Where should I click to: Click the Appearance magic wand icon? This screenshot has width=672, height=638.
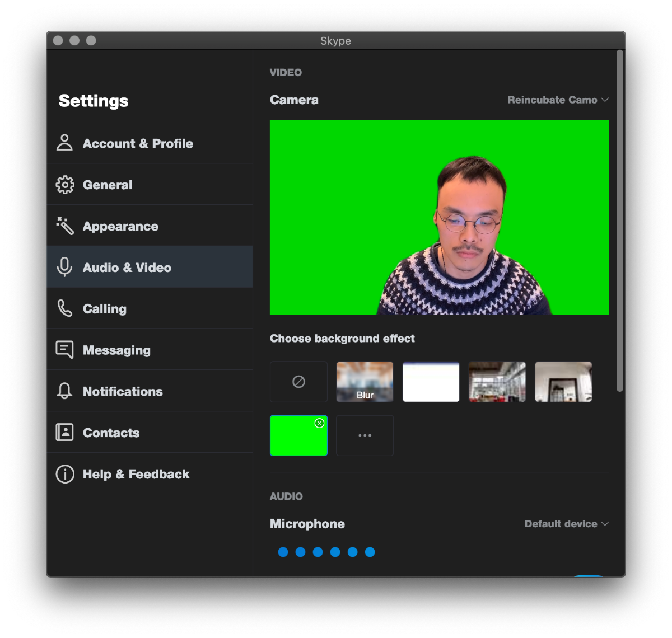(65, 226)
